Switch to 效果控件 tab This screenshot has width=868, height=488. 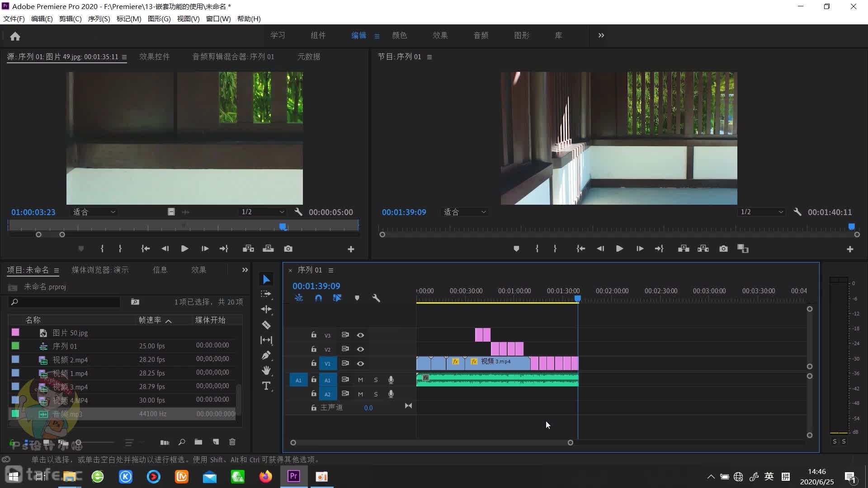pyautogui.click(x=155, y=56)
